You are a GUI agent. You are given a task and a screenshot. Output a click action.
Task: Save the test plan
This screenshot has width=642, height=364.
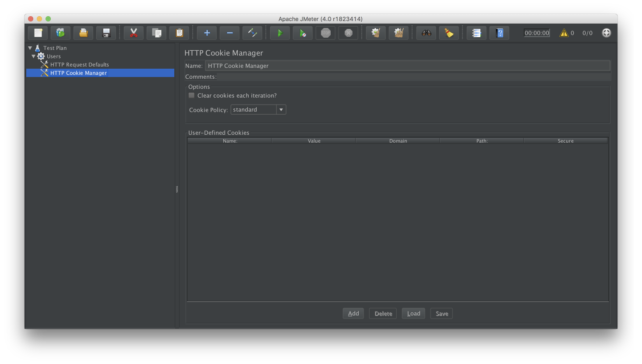point(106,33)
